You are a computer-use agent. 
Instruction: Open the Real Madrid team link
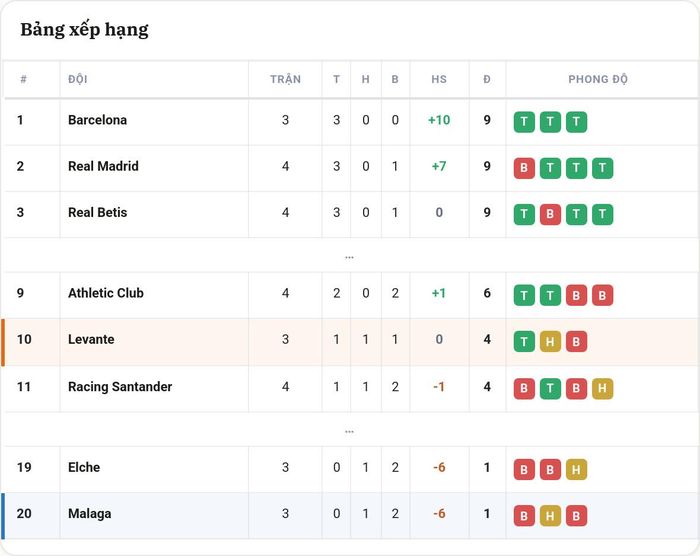tap(103, 166)
